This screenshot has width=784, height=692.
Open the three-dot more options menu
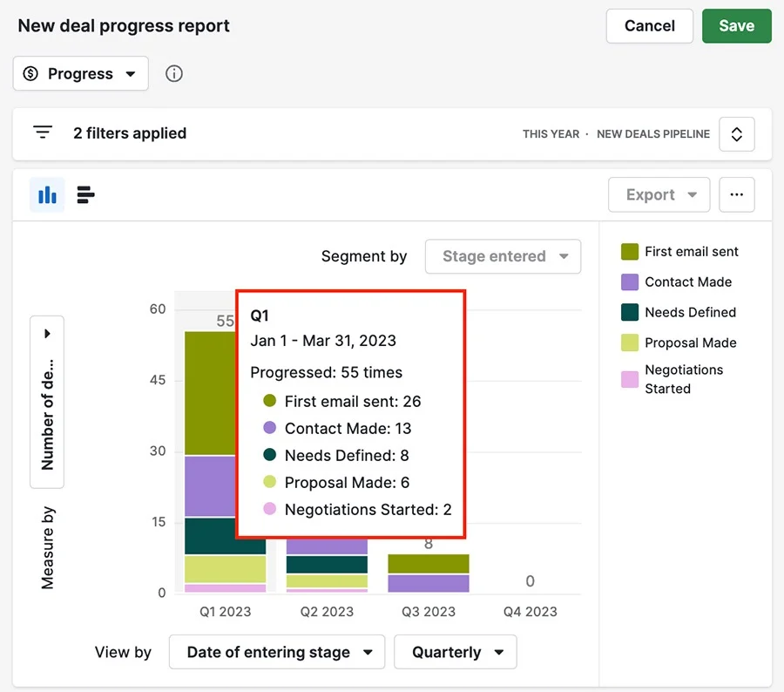pyautogui.click(x=736, y=194)
